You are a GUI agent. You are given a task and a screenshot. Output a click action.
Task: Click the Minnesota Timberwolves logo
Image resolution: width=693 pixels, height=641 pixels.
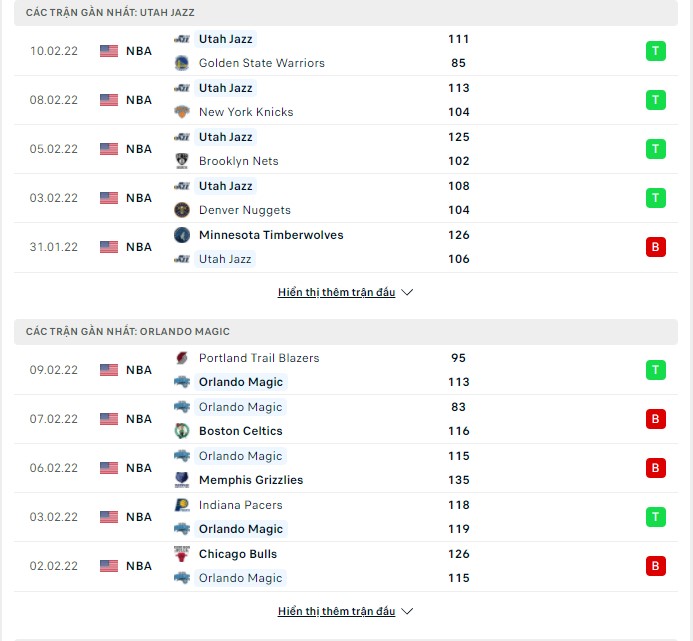pyautogui.click(x=182, y=235)
